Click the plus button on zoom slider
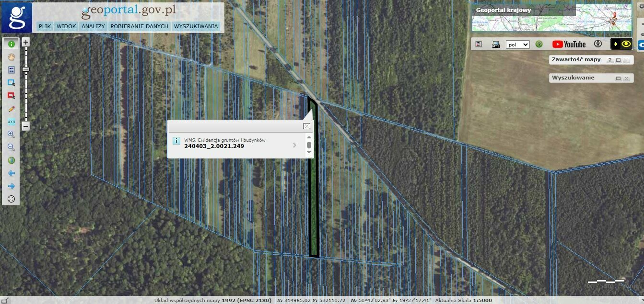Image resolution: width=644 pixels, height=304 pixels. 26,42
